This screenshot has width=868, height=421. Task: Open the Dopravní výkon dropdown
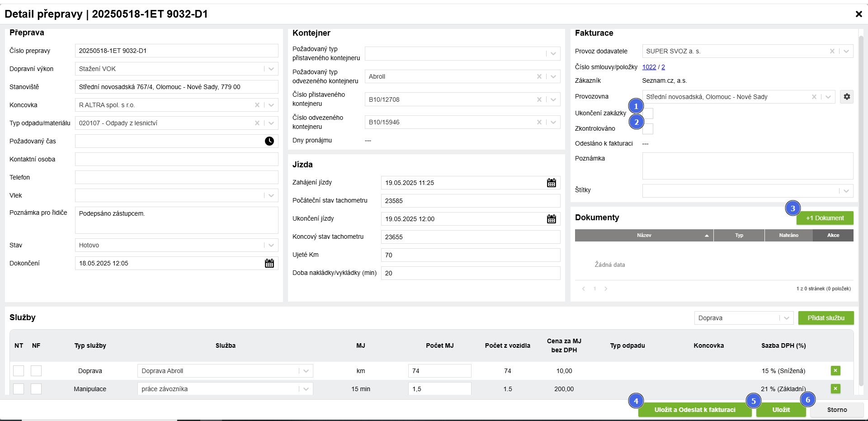click(271, 69)
